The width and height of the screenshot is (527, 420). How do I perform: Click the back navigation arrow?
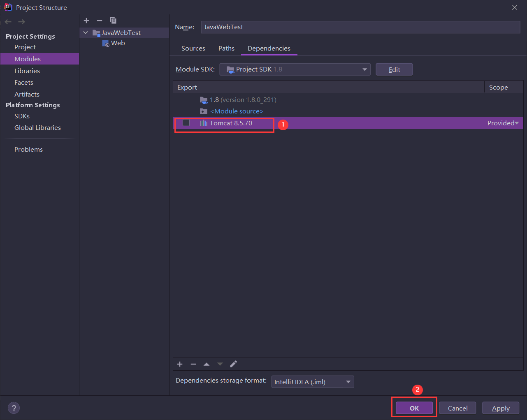pos(8,21)
